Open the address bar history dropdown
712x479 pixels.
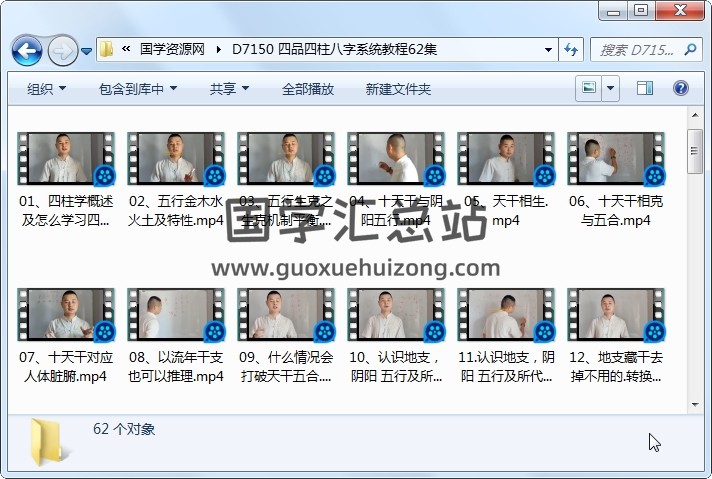tap(548, 49)
